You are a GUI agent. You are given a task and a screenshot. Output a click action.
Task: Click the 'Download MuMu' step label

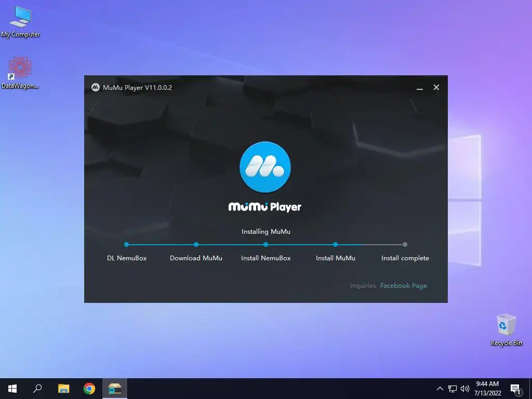pyautogui.click(x=196, y=258)
